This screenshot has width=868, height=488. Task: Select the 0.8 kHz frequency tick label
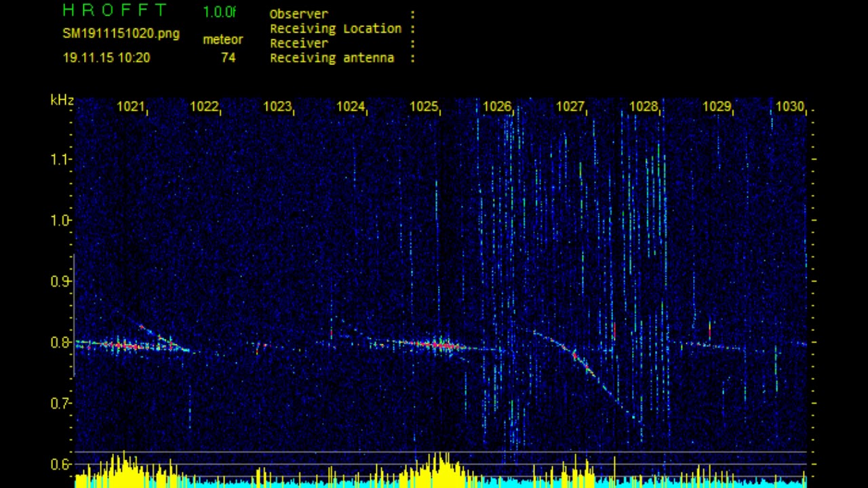[60, 342]
